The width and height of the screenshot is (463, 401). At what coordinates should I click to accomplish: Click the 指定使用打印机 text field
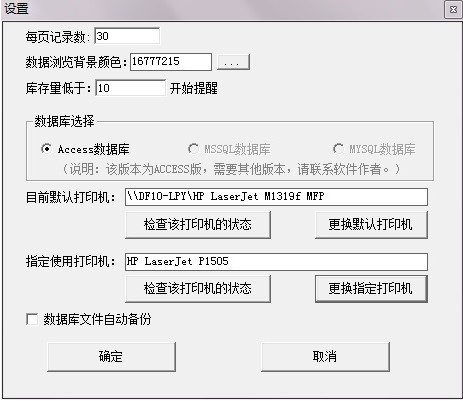pyautogui.click(x=276, y=262)
